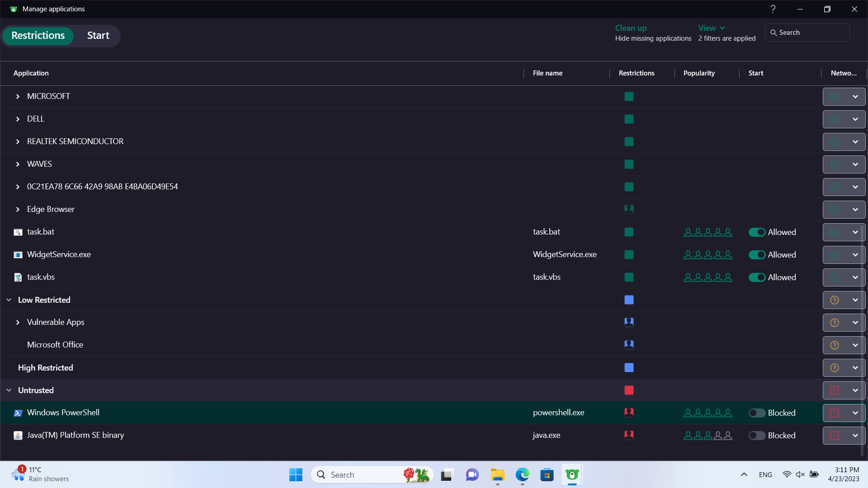868x488 pixels.
Task: Select the Restrictions tab
Action: [x=38, y=36]
